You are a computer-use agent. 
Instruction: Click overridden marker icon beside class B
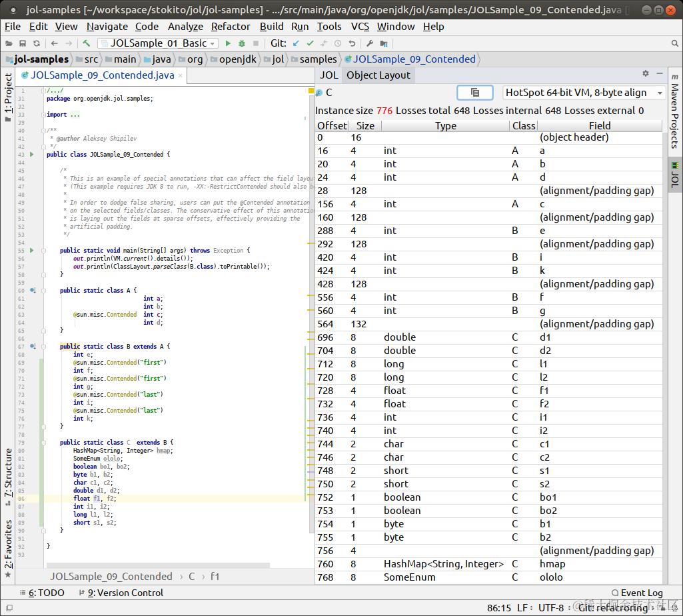pyautogui.click(x=33, y=346)
